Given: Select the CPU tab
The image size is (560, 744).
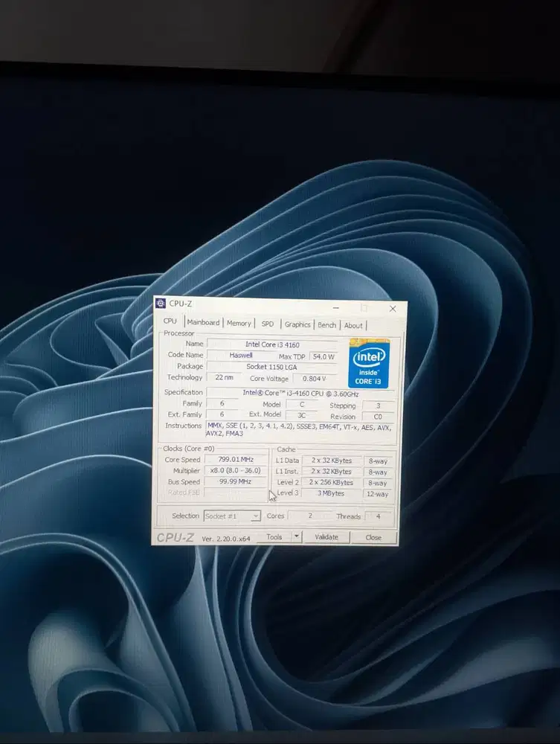Looking at the screenshot, I should [170, 321].
